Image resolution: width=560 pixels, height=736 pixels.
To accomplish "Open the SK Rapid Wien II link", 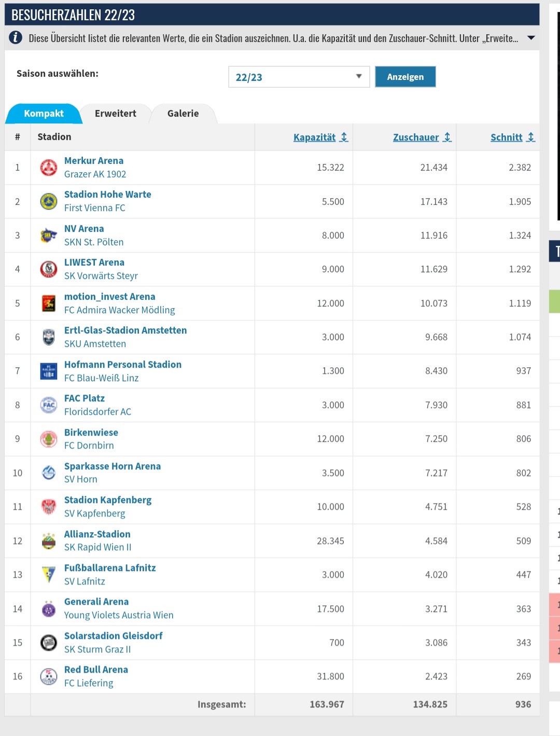I will point(98,547).
